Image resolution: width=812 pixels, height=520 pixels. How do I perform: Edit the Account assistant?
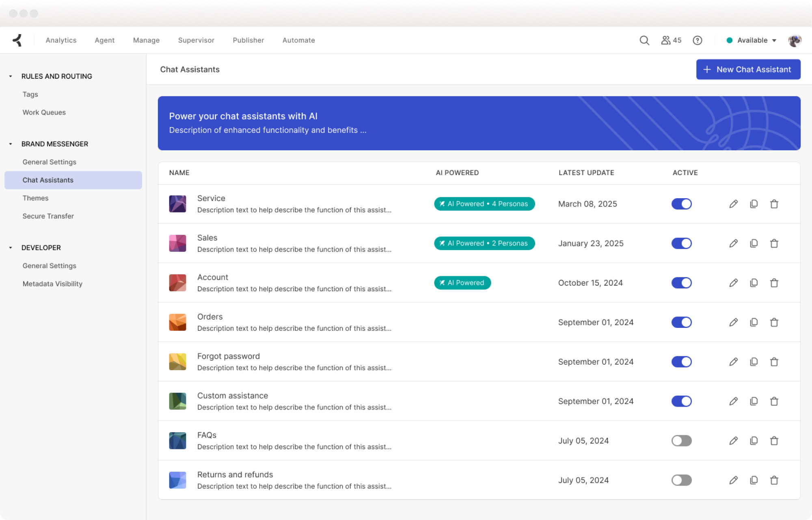733,283
